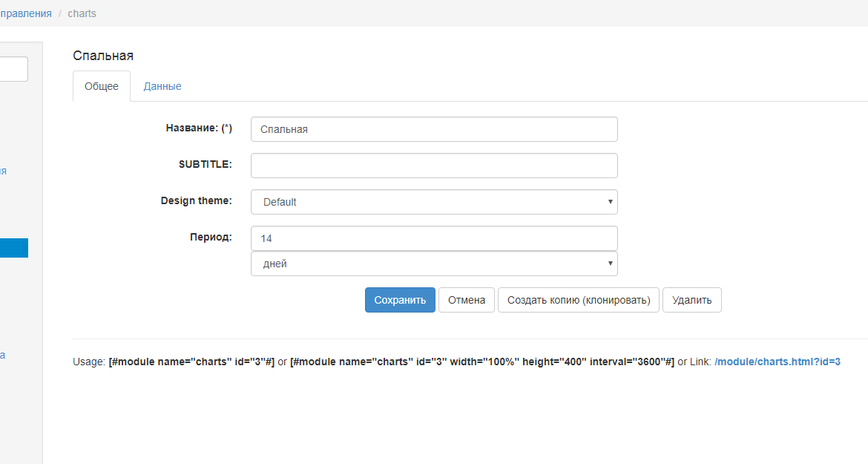Click the sidebar search box
Viewport: 868px width, 464px height.
[x=13, y=69]
